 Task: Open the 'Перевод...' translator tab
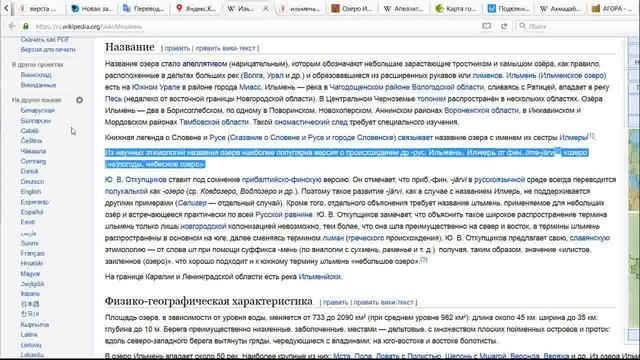[x=144, y=8]
